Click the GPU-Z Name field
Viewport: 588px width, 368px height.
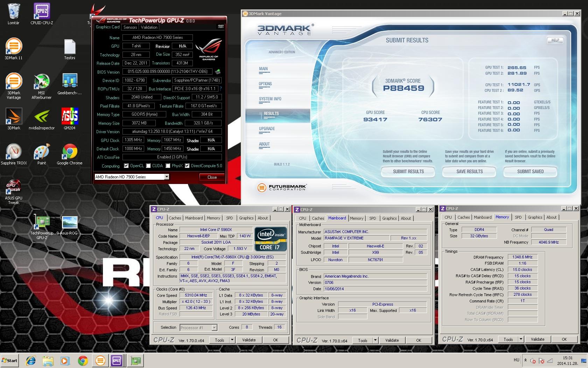click(x=157, y=38)
